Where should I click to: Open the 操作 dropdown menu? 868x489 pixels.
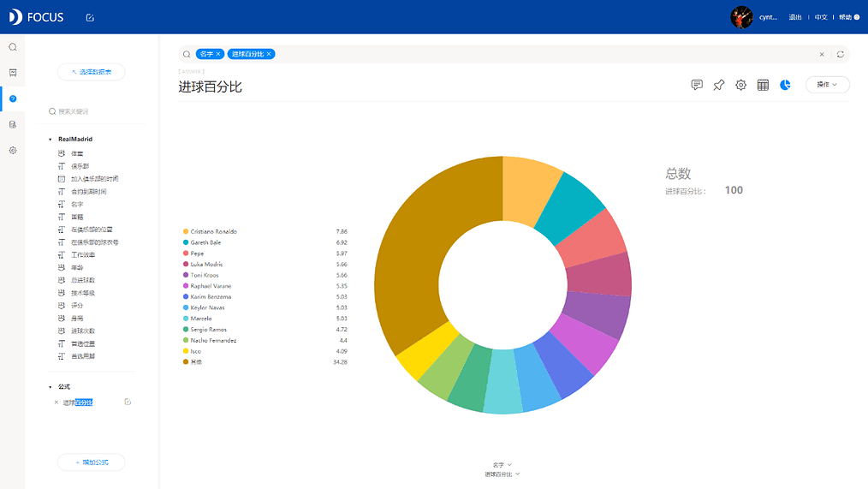pos(827,85)
